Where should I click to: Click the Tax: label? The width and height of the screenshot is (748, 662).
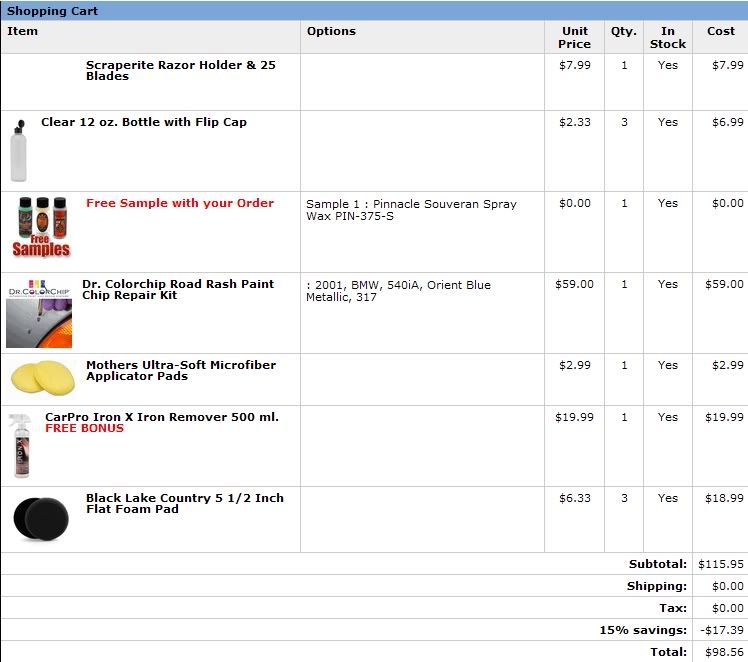(673, 608)
